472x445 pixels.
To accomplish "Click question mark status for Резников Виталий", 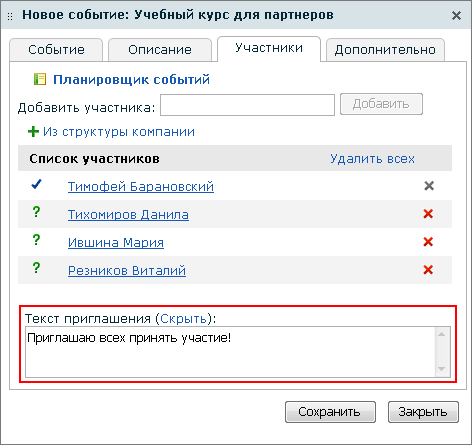I will click(36, 268).
